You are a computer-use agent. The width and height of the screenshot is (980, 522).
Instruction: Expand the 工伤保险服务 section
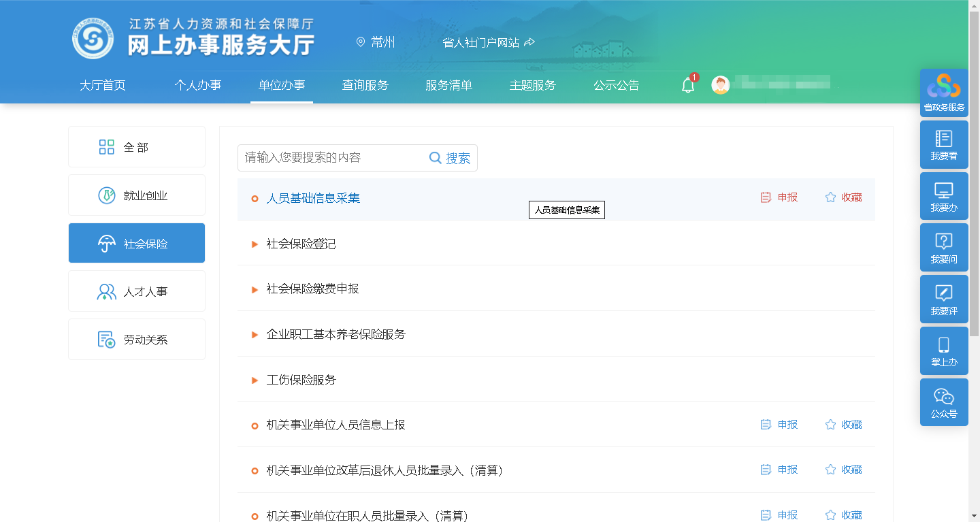(301, 380)
